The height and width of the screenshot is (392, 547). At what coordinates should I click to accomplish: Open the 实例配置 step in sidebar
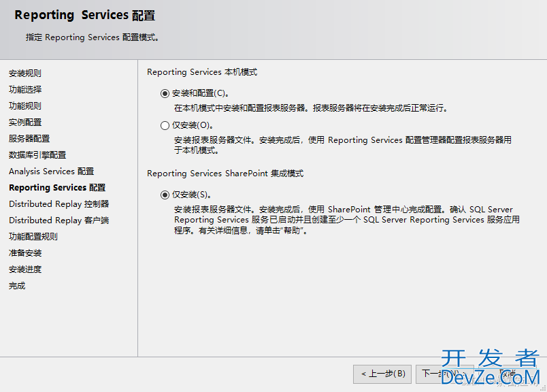[25, 122]
